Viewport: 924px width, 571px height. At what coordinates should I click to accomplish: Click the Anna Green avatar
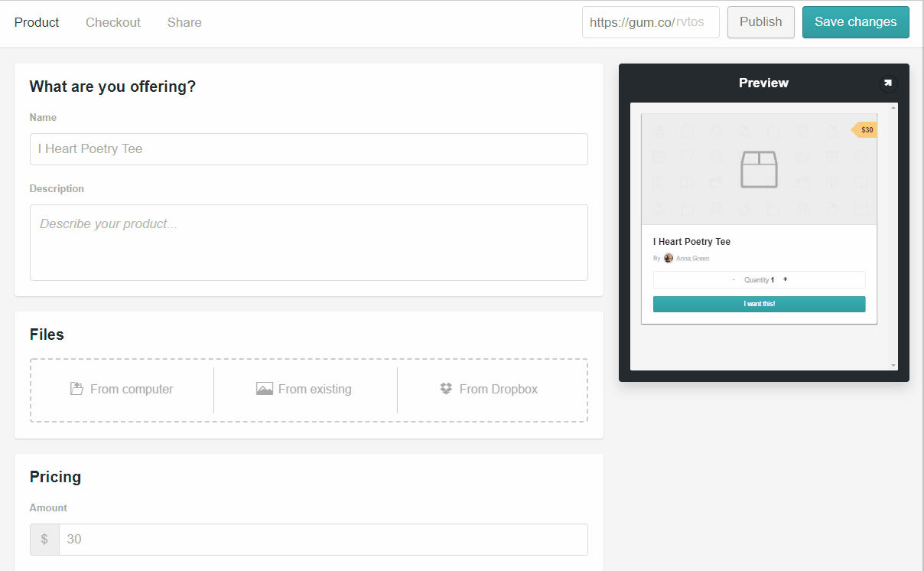669,258
